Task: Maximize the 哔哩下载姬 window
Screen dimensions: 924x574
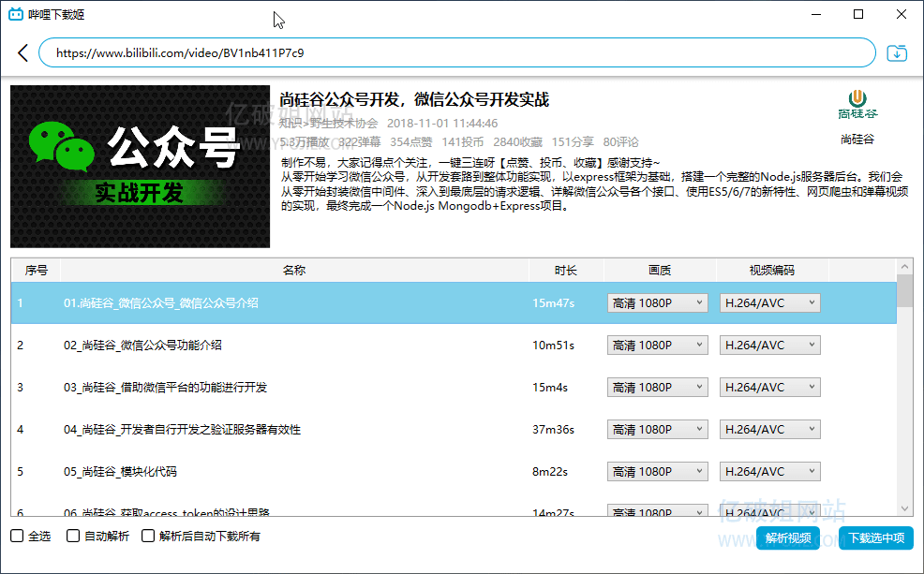Action: [858, 14]
